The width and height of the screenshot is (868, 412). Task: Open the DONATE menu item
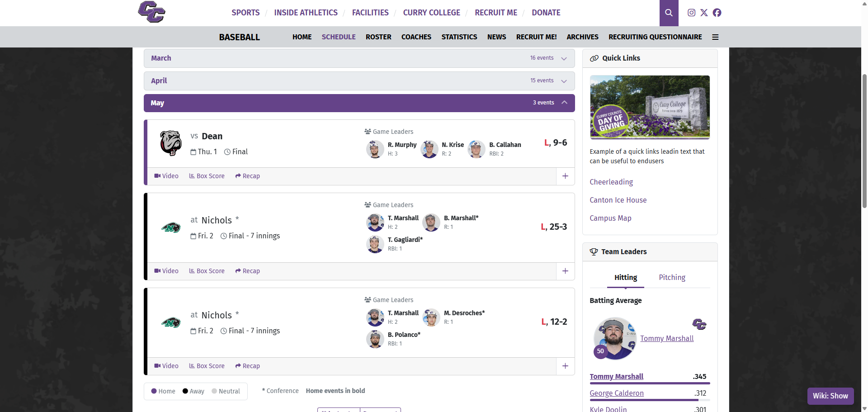(546, 13)
